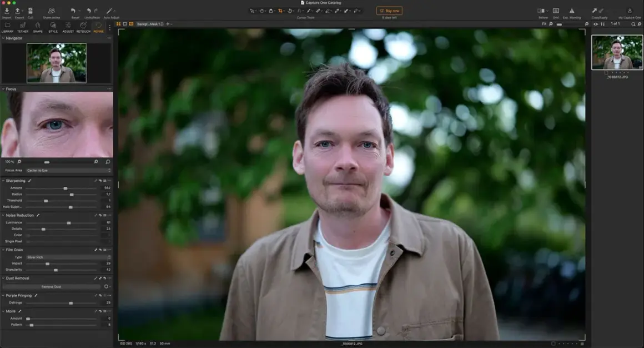
Task: Switch to multi-view grid viewer mode
Action: tap(119, 24)
